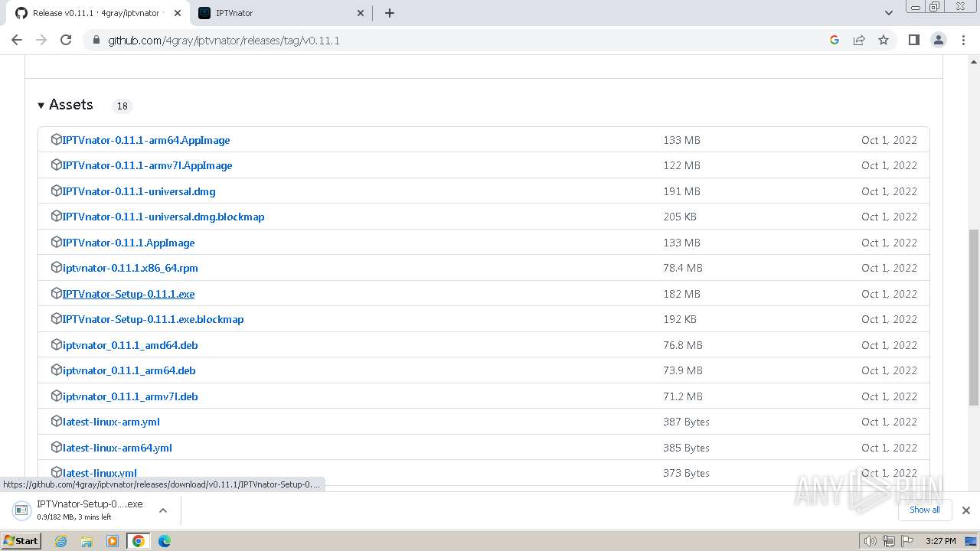Close the Release v0.11.1 tab
Screen dimensions: 980x551
point(177,13)
